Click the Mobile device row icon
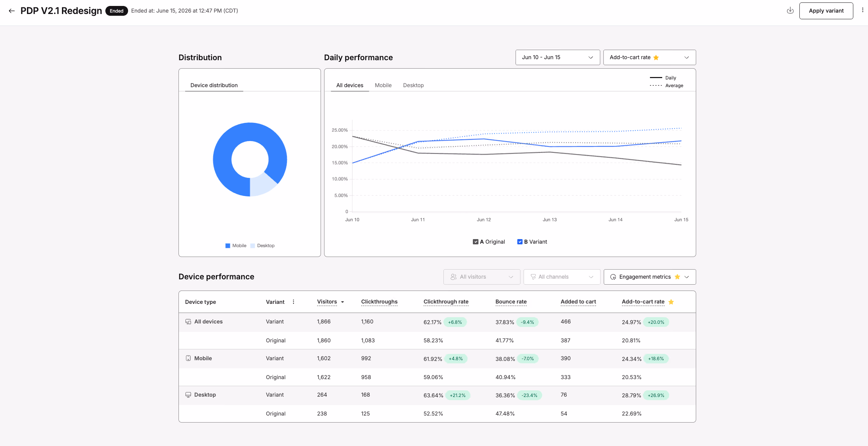Viewport: 868px width, 446px height. pos(188,358)
